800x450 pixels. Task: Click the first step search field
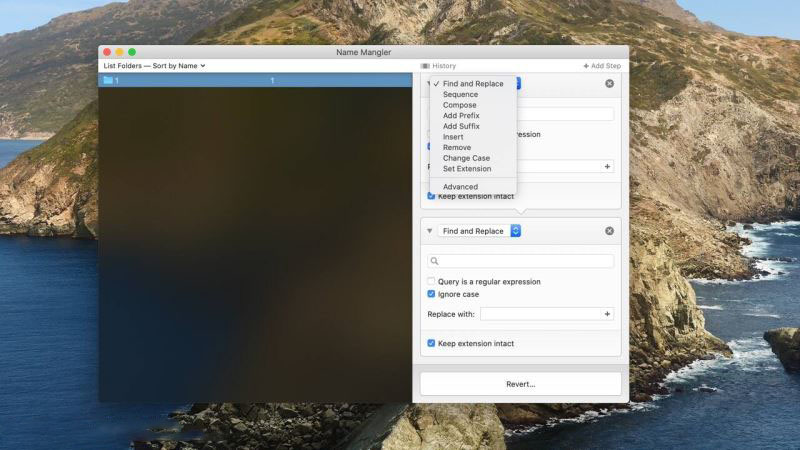(565, 114)
